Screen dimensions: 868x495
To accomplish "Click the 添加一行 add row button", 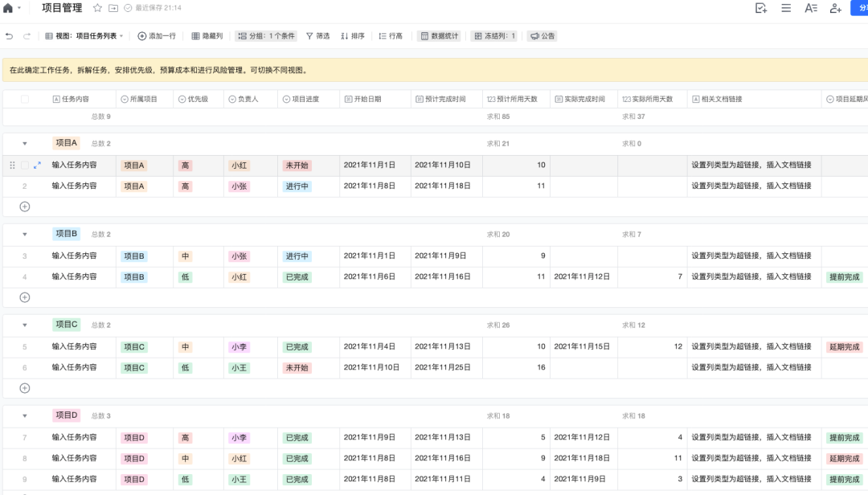I will (x=158, y=36).
